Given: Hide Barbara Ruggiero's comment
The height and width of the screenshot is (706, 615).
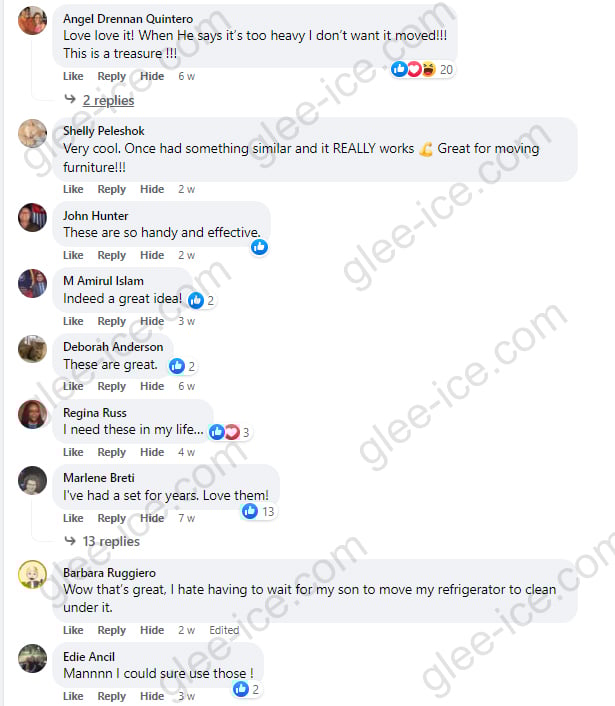Looking at the screenshot, I should pyautogui.click(x=152, y=630).
